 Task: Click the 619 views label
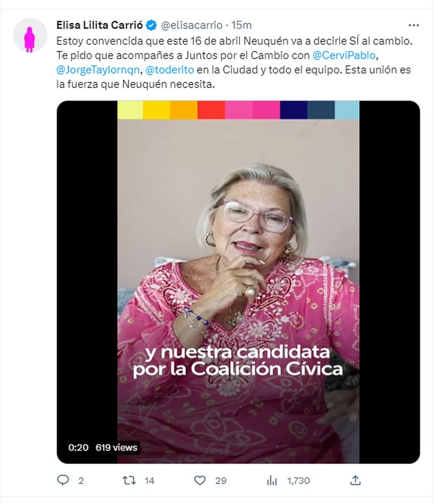pyautogui.click(x=116, y=447)
